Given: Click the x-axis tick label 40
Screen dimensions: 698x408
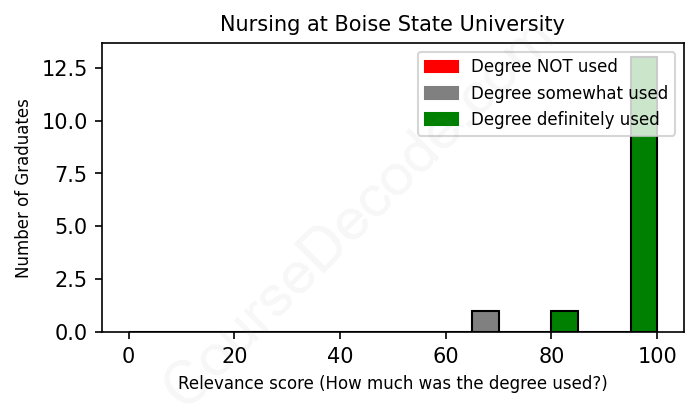Looking at the screenshot, I should click(x=340, y=356).
